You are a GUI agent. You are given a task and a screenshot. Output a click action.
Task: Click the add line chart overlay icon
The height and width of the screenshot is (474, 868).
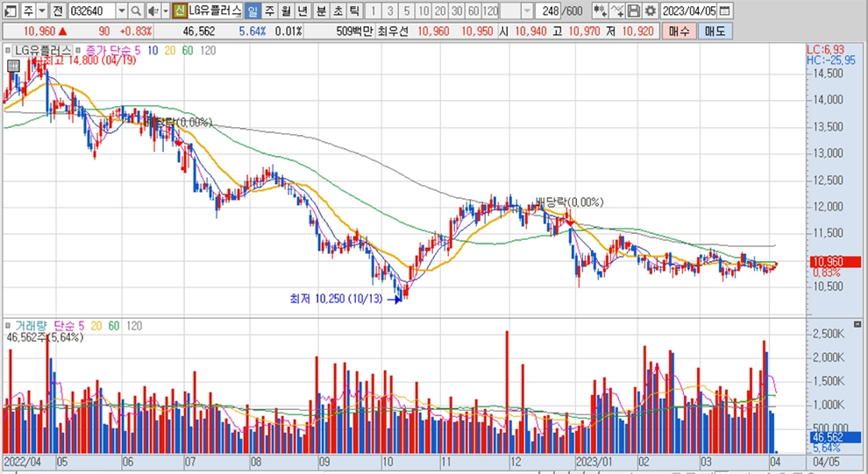click(x=617, y=11)
